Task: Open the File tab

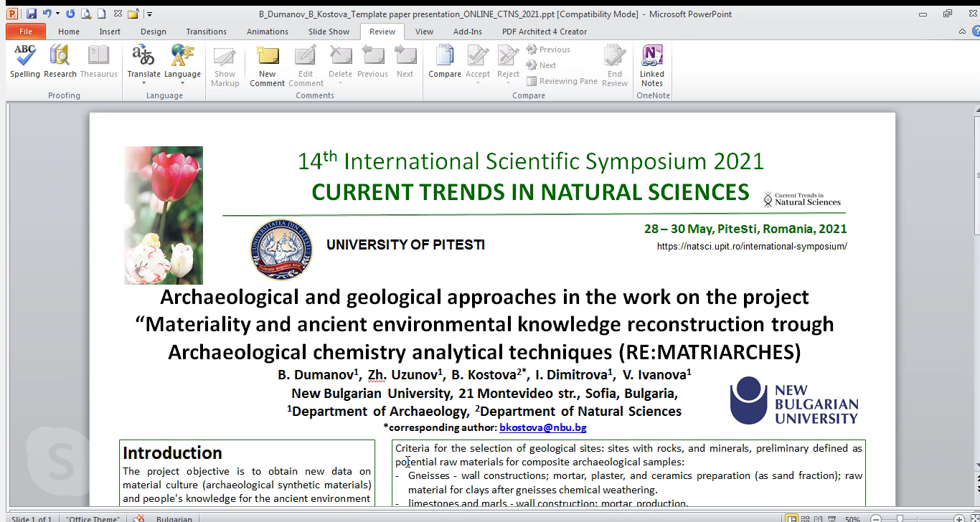Action: coord(26,32)
